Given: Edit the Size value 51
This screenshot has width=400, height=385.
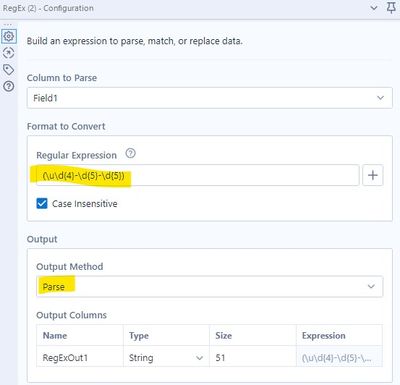Looking at the screenshot, I should pos(253,358).
